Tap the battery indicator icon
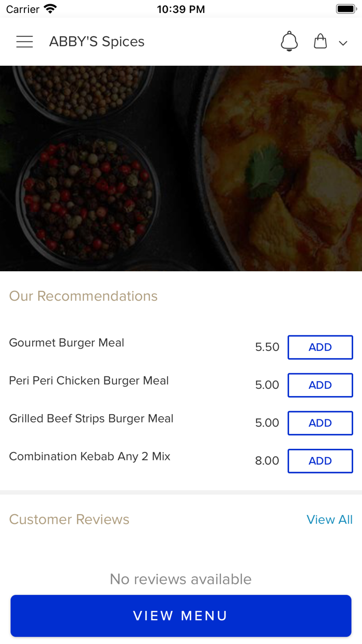 (345, 9)
